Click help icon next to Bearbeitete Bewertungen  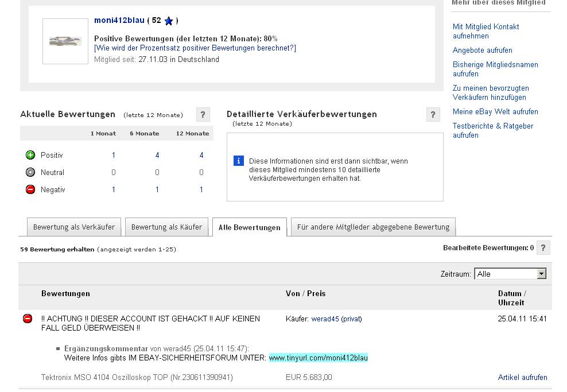point(543,248)
